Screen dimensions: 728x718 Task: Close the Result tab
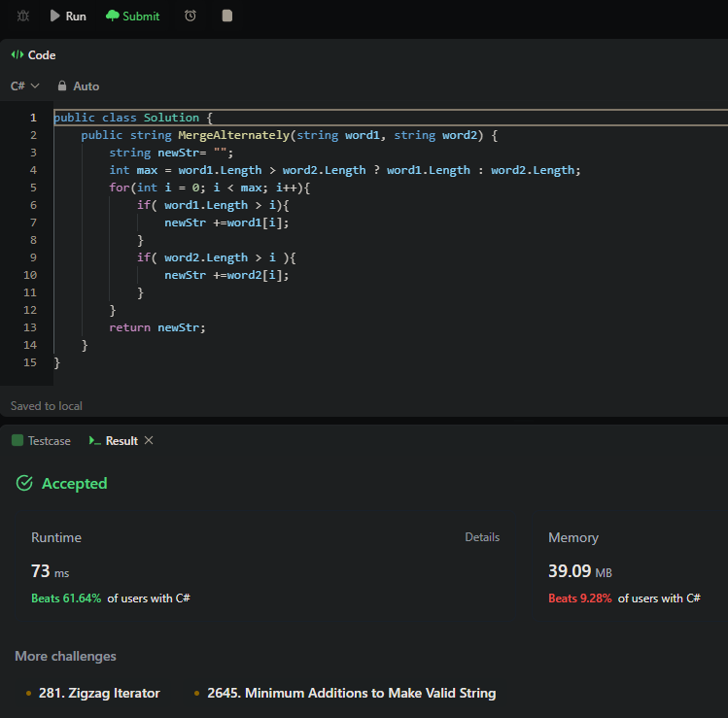click(149, 441)
